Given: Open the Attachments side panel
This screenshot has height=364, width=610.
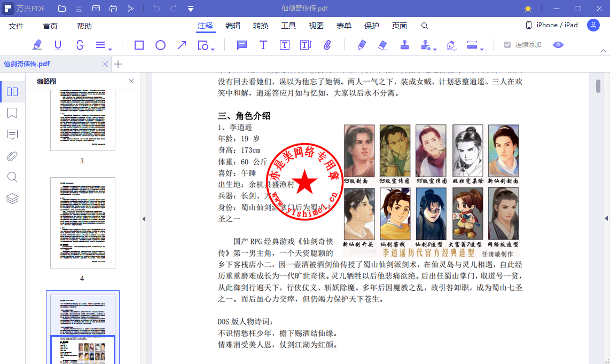Looking at the screenshot, I should point(12,156).
